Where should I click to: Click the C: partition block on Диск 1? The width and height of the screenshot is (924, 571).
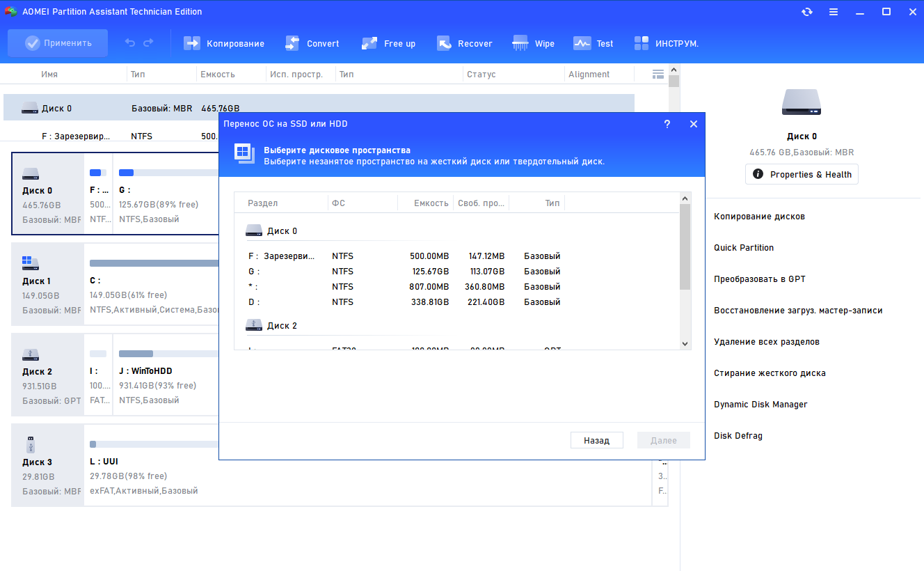153,284
